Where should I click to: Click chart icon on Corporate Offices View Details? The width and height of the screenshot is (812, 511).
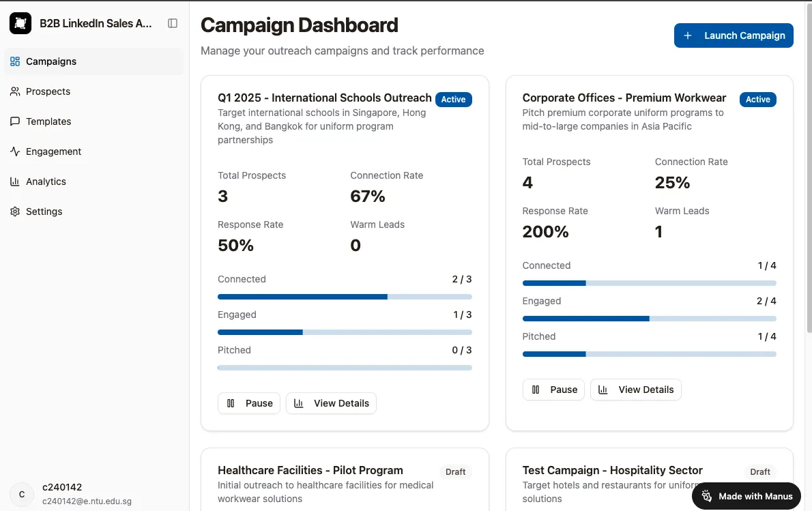(603, 390)
